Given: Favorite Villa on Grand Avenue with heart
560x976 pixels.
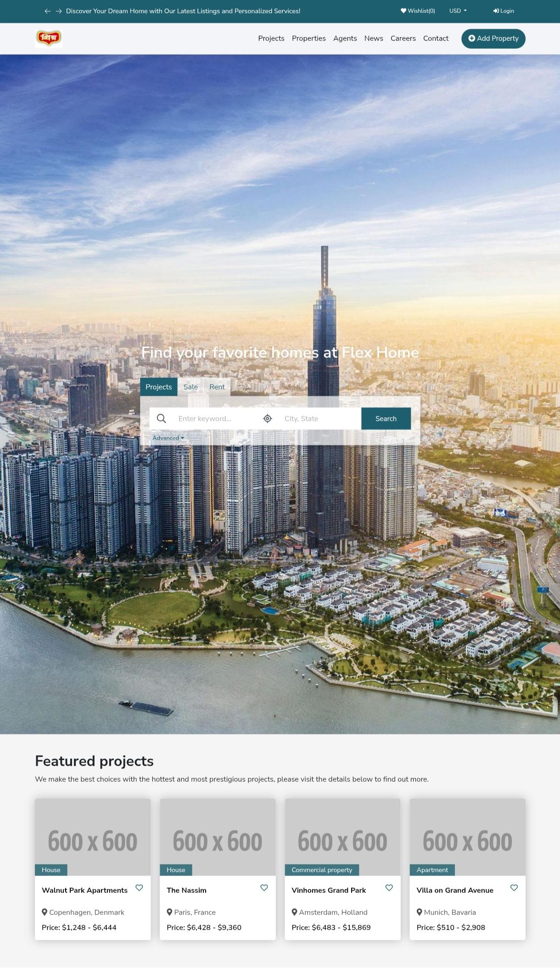Looking at the screenshot, I should point(514,888).
